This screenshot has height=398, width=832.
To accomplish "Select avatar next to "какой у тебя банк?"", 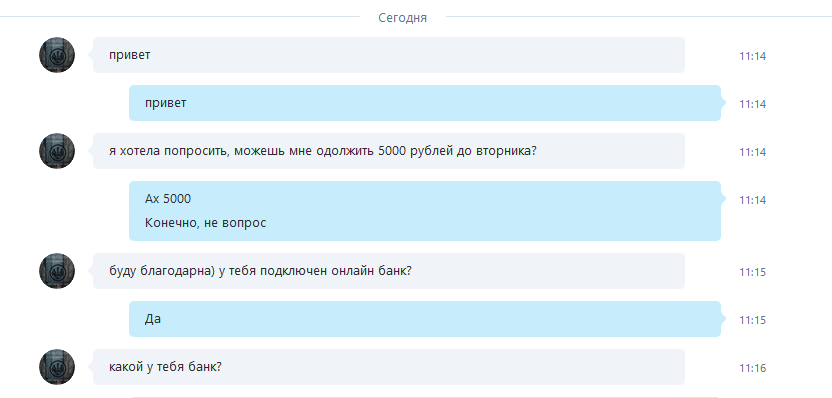I will pyautogui.click(x=57, y=367).
